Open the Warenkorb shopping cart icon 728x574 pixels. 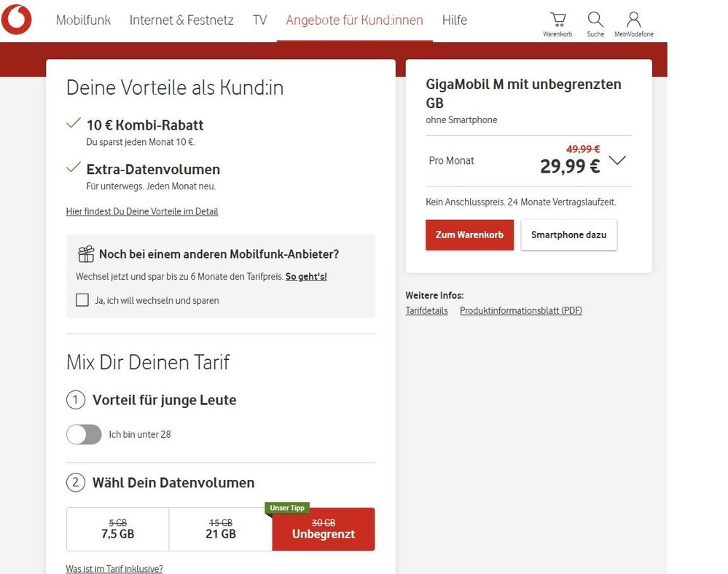[557, 19]
